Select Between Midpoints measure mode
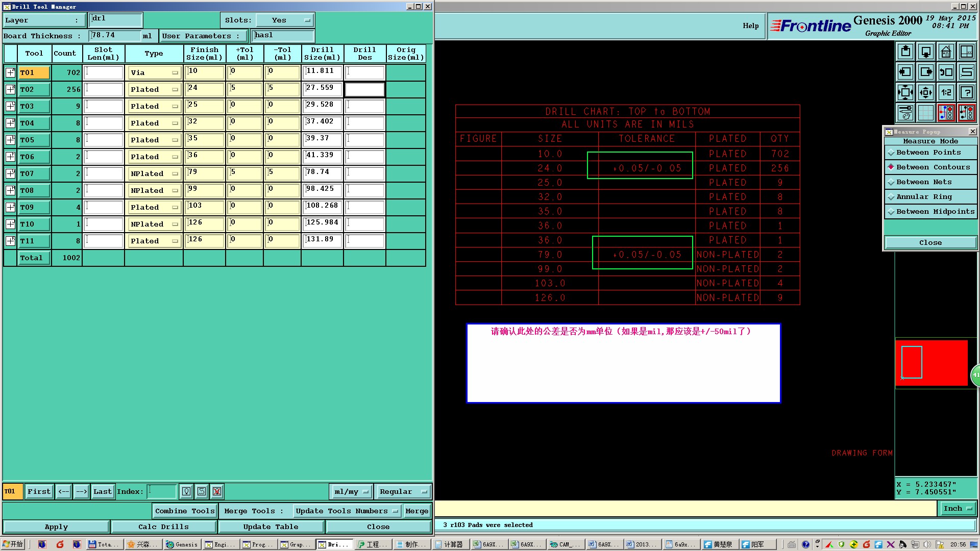Viewport: 980px width, 551px height. coord(935,212)
